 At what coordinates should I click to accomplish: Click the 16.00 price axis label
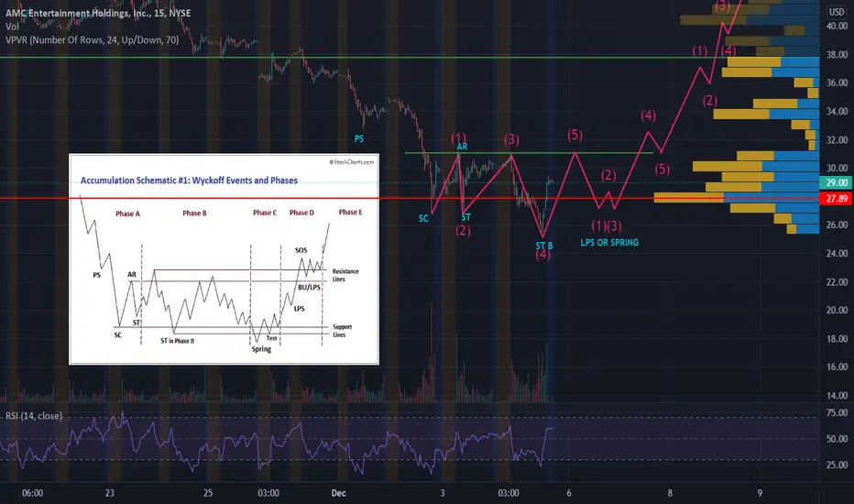(x=837, y=367)
